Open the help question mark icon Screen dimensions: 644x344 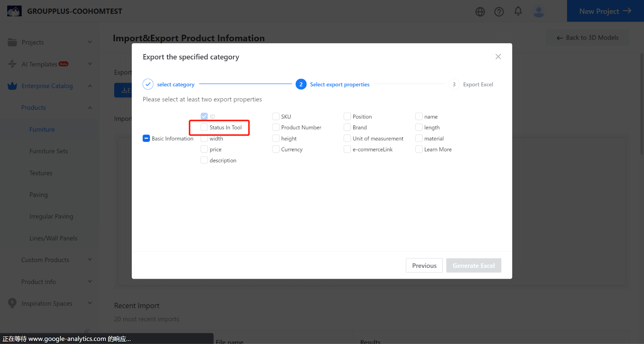pyautogui.click(x=499, y=12)
